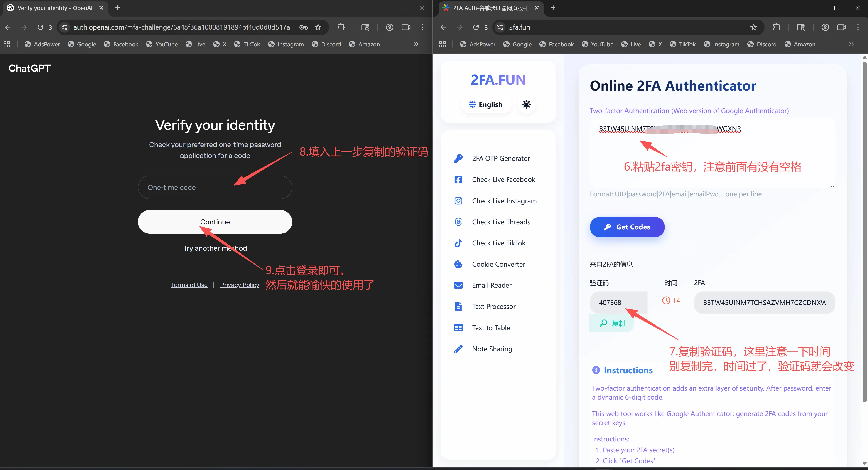868x470 pixels.
Task: Click the 2FA secret output field in results
Action: (x=764, y=302)
